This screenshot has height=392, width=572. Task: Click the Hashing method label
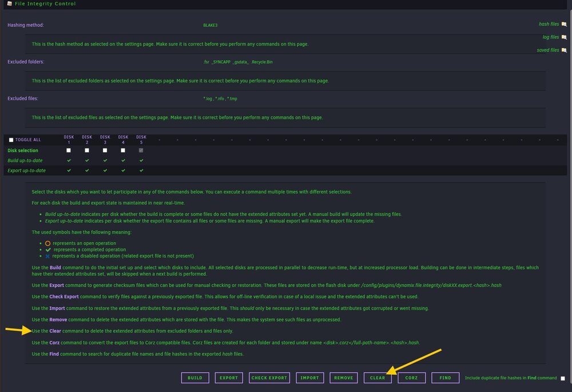(x=26, y=25)
